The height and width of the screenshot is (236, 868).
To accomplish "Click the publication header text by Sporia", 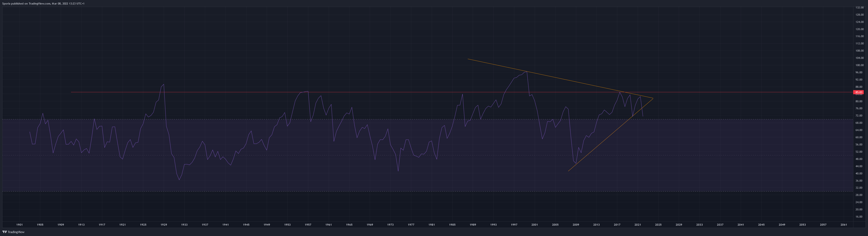I will coord(43,3).
